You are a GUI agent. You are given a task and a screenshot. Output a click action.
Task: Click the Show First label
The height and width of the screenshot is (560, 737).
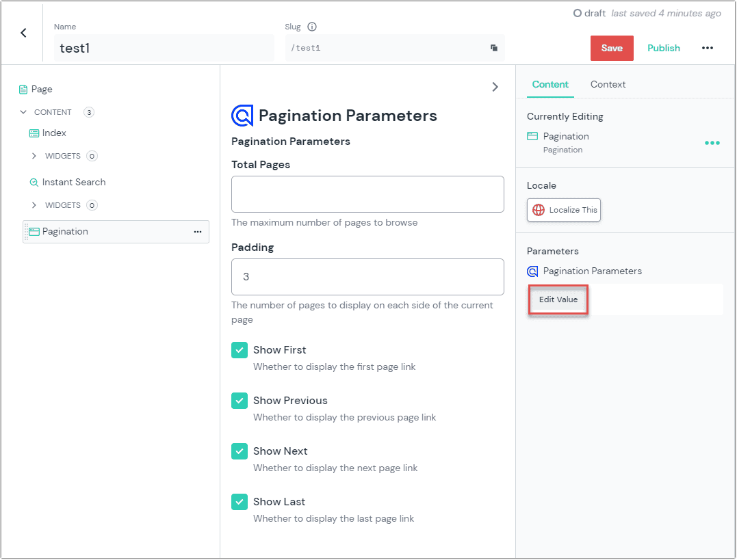(280, 350)
